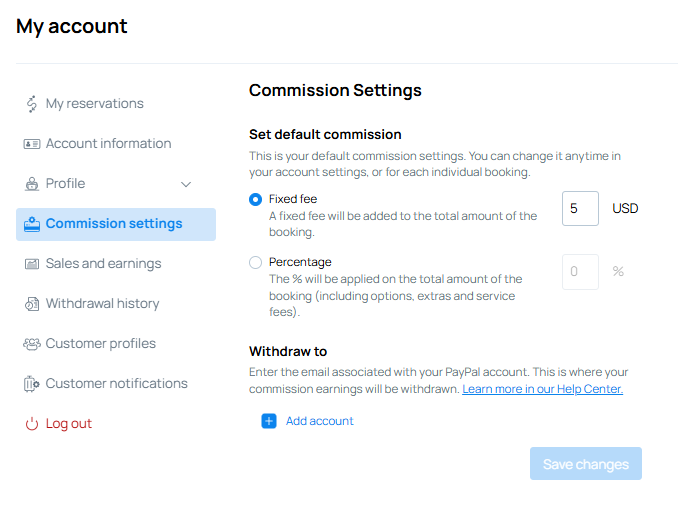Image resolution: width=678 pixels, height=521 pixels.
Task: Select the Percentage radio button
Action: click(256, 262)
